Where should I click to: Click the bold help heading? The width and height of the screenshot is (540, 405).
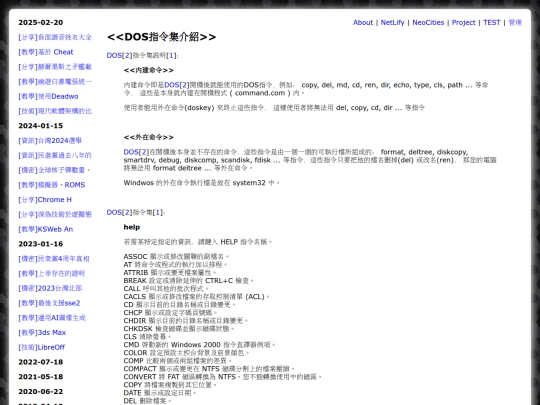pos(132,227)
